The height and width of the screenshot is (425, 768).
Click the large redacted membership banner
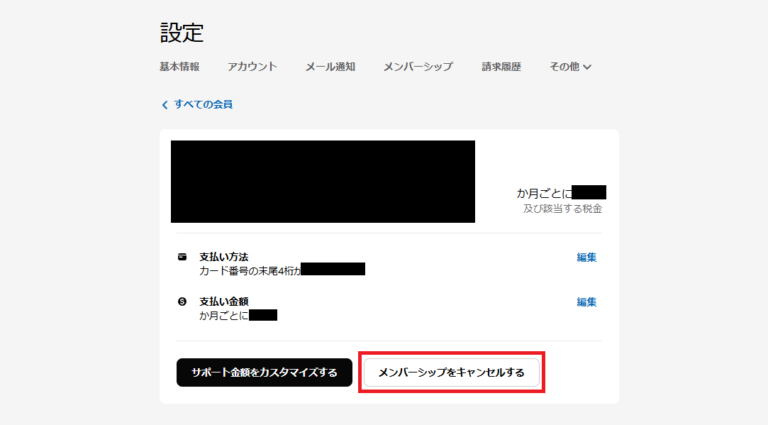coord(322,181)
